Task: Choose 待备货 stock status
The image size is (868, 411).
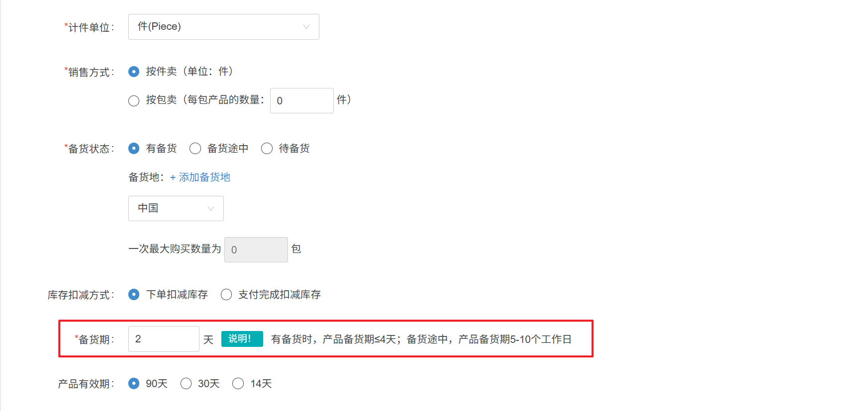Action: 267,149
